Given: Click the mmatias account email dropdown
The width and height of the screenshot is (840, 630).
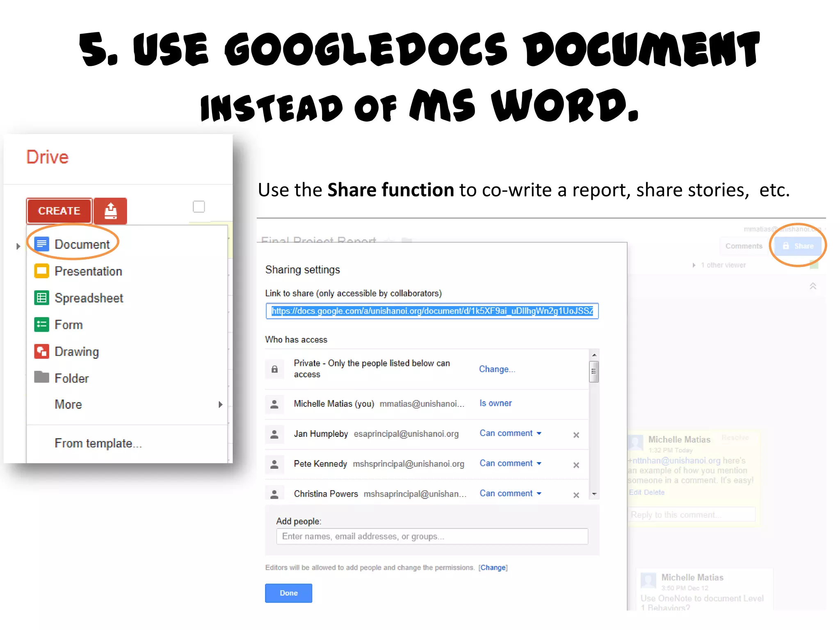Looking at the screenshot, I should point(784,229).
